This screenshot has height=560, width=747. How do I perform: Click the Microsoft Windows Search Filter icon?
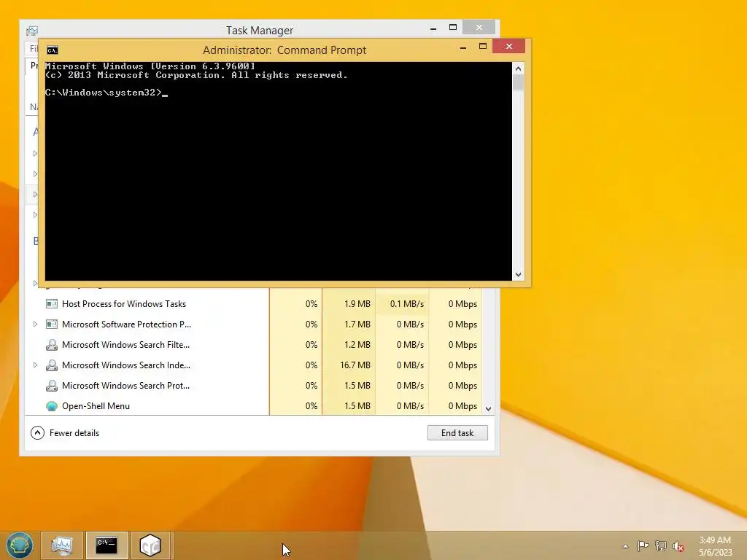[x=52, y=345]
